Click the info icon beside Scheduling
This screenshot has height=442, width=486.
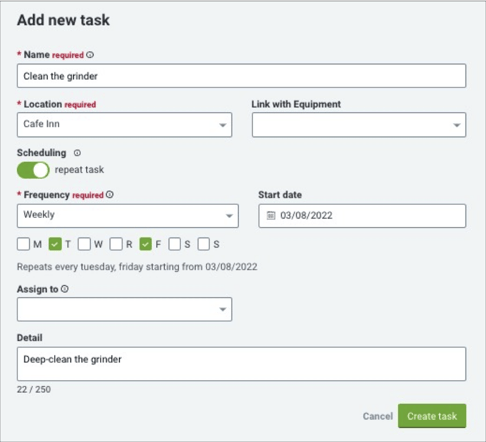click(77, 153)
